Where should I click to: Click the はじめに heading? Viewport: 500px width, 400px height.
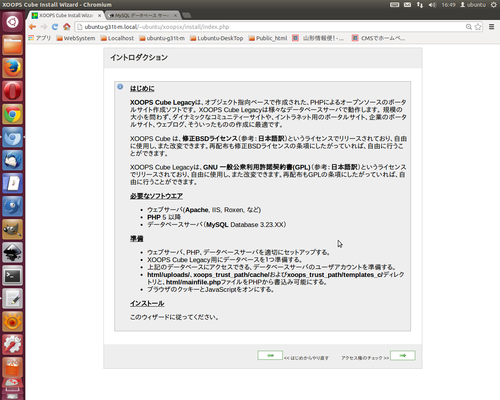142,88
